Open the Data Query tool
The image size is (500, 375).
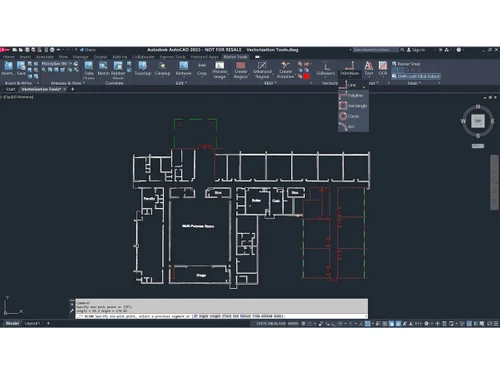pos(89,70)
